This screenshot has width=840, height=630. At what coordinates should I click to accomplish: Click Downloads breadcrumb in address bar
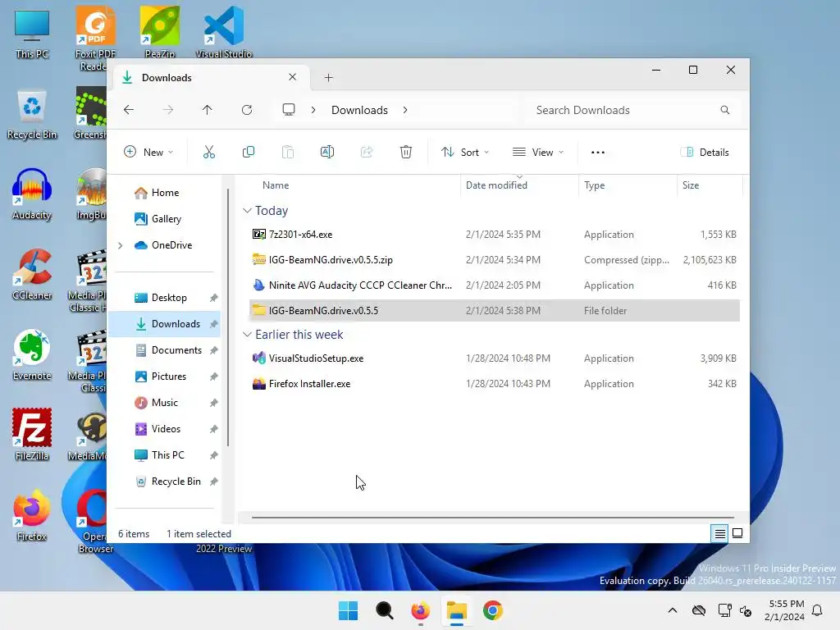[x=359, y=110]
